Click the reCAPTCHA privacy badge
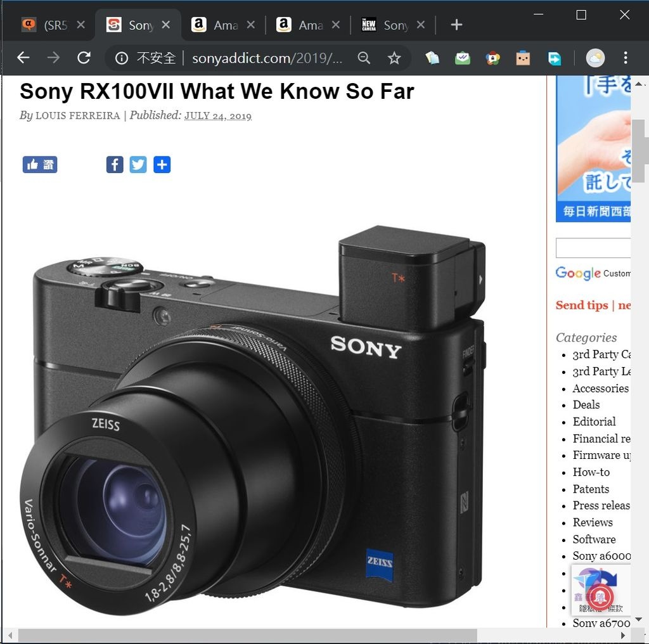 click(601, 589)
